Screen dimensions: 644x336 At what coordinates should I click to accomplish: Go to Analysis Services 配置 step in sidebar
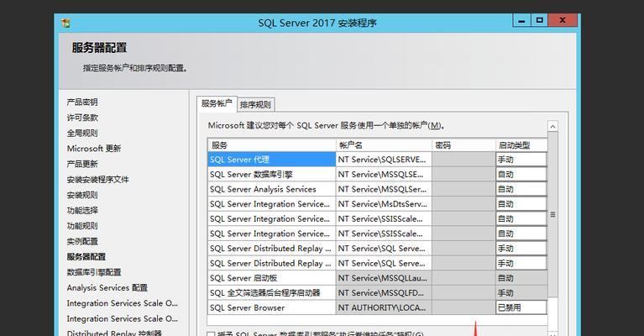click(x=107, y=287)
